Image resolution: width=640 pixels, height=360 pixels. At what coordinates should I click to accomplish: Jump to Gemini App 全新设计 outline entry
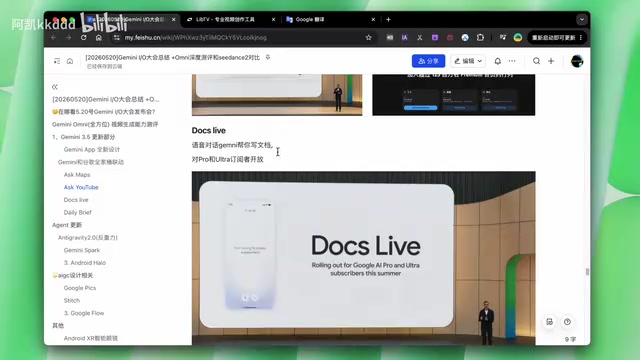(x=92, y=149)
